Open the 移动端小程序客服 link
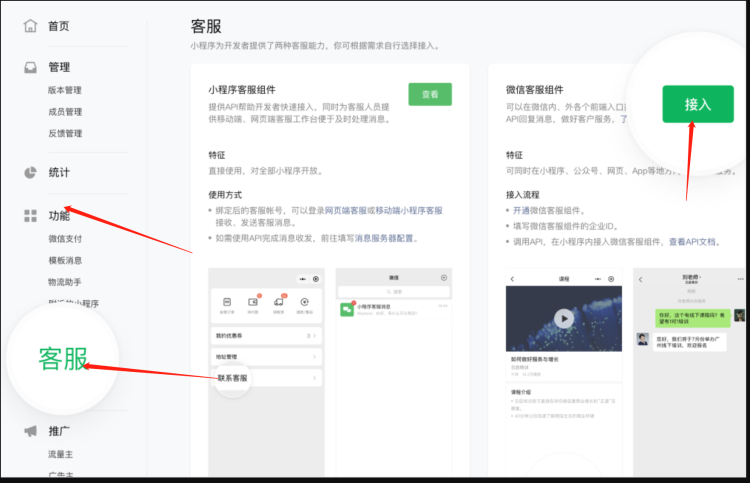Viewport: 750px width, 483px height. tap(409, 210)
